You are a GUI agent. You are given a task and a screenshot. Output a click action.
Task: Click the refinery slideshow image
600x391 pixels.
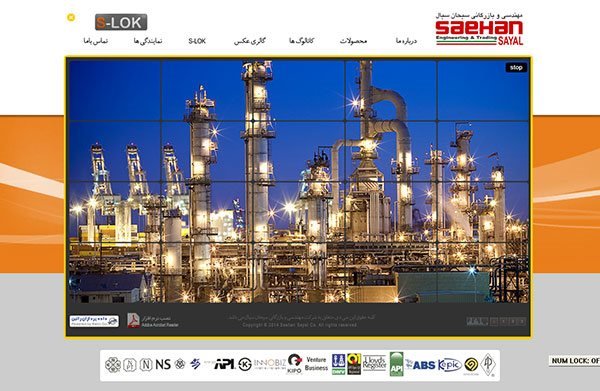point(298,181)
